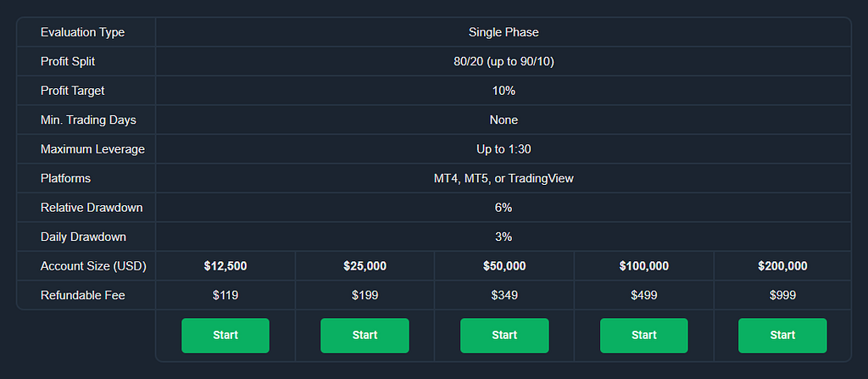This screenshot has width=868, height=379.
Task: Click Start button under $200,000 account
Action: [782, 335]
